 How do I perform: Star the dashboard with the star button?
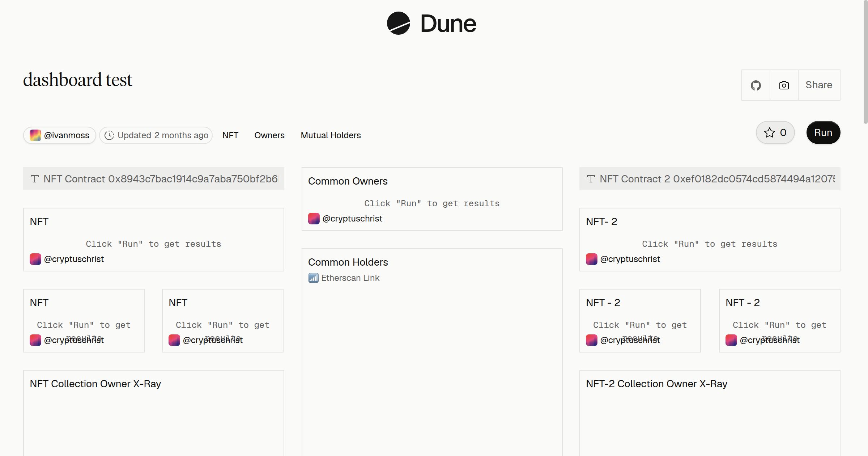coord(775,132)
